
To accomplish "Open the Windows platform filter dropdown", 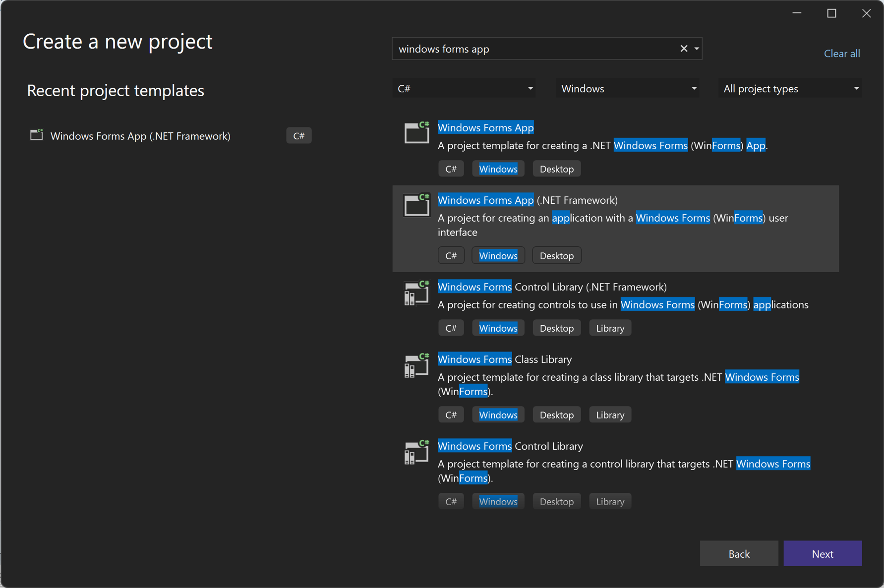I will [627, 88].
